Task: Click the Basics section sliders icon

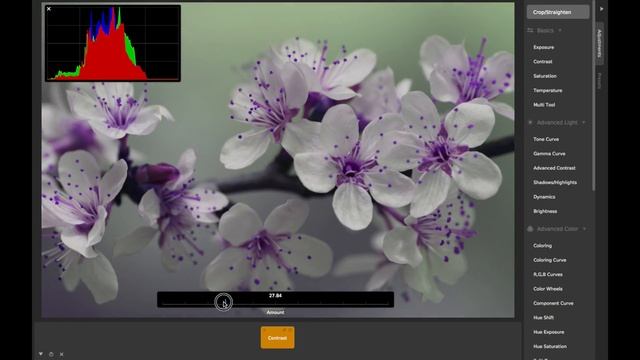Action: 530,30
